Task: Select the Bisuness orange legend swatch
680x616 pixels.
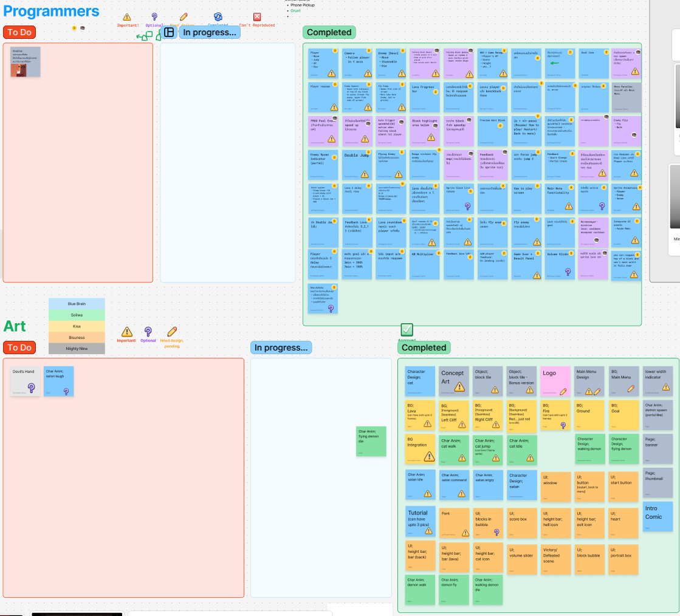Action: [x=77, y=337]
